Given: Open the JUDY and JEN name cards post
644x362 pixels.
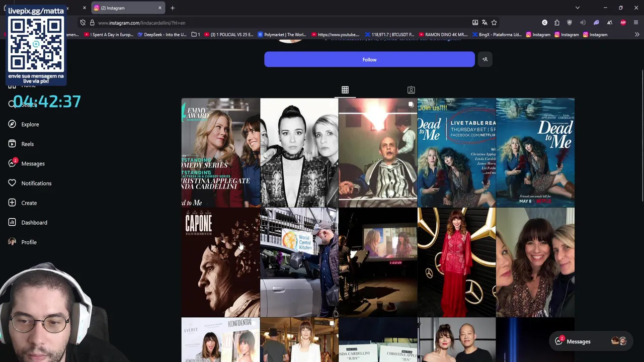Looking at the screenshot, I should click(x=377, y=340).
